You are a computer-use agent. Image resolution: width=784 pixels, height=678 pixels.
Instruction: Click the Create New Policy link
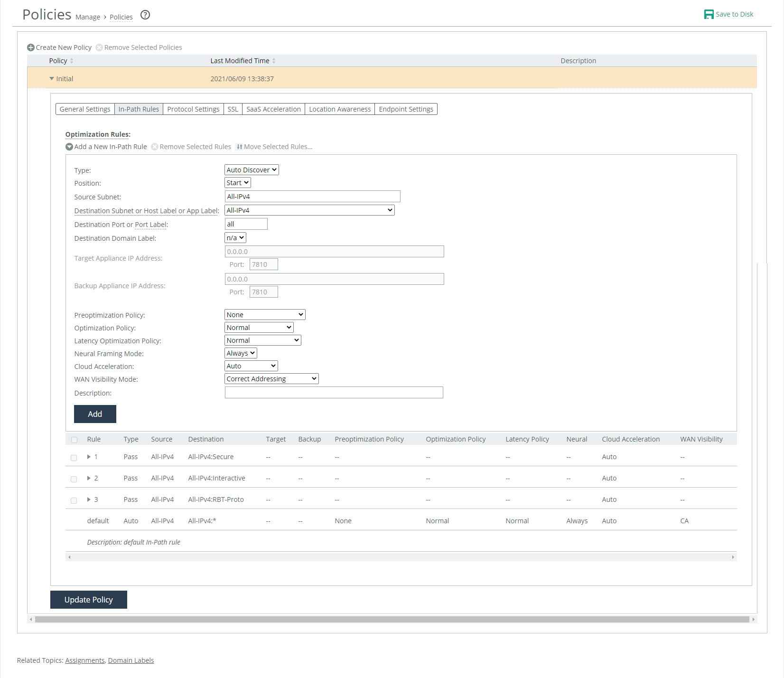point(64,47)
